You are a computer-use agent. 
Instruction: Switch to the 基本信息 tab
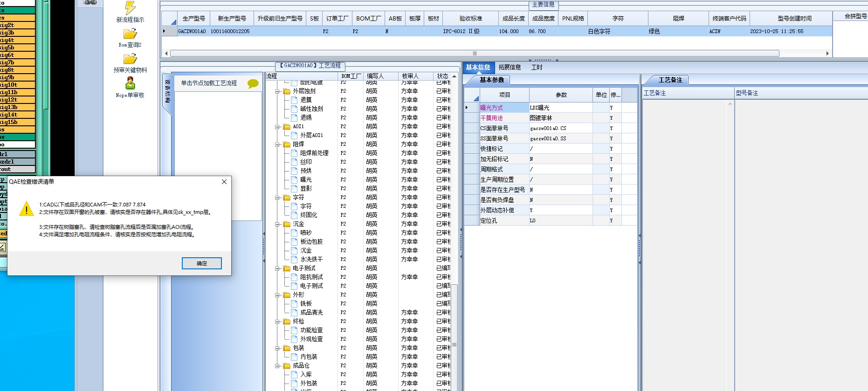[478, 68]
